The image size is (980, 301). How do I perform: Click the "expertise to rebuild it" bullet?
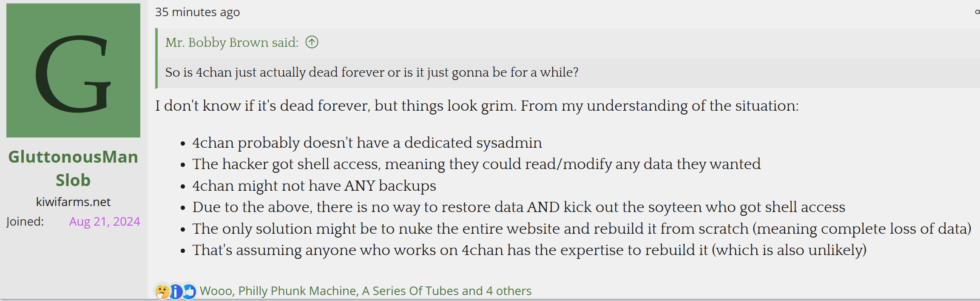coord(529,250)
